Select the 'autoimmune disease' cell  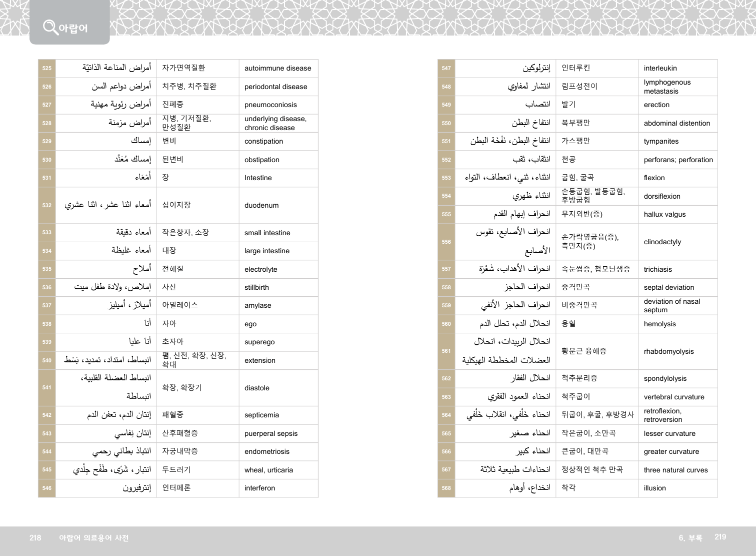[277, 69]
